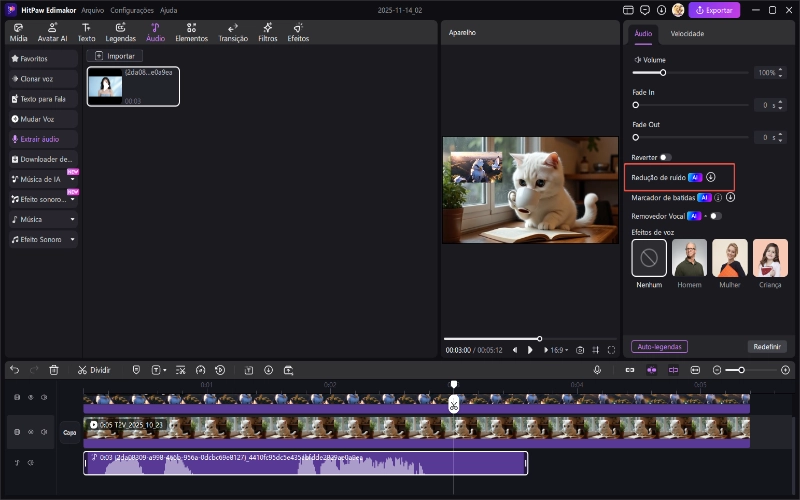This screenshot has width=800, height=500.
Task: Toggle the Reverter switch
Action: [664, 157]
